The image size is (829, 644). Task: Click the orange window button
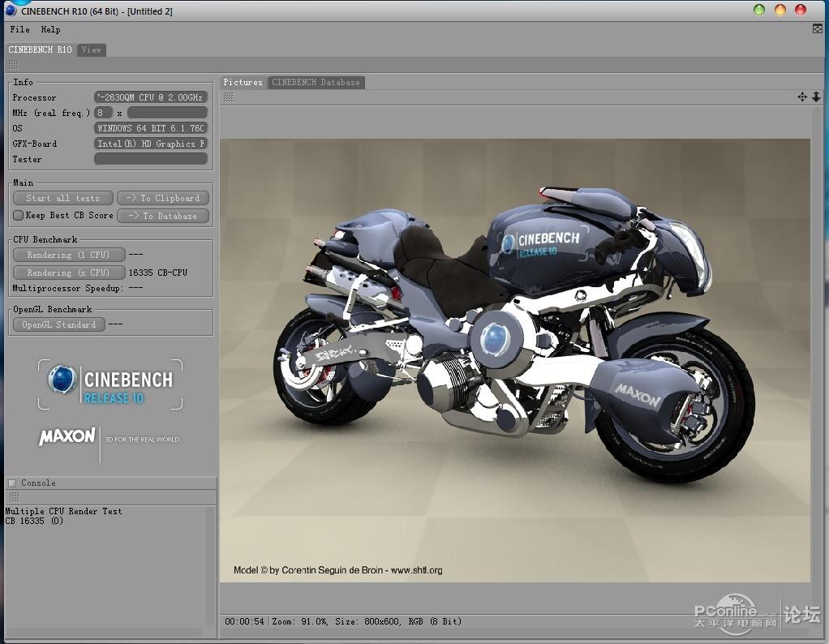click(x=780, y=10)
